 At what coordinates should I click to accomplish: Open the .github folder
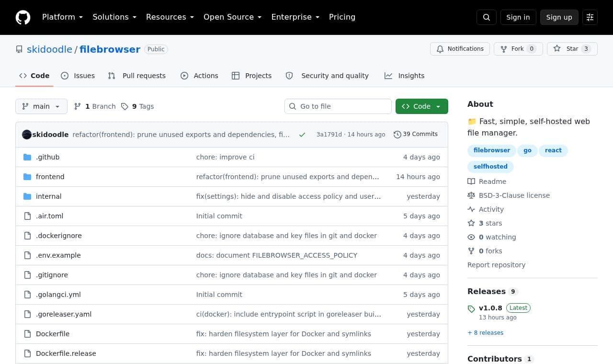click(47, 157)
